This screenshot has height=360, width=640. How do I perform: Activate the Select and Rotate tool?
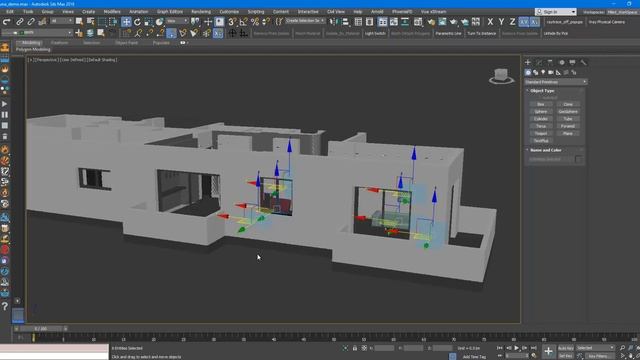click(x=137, y=22)
